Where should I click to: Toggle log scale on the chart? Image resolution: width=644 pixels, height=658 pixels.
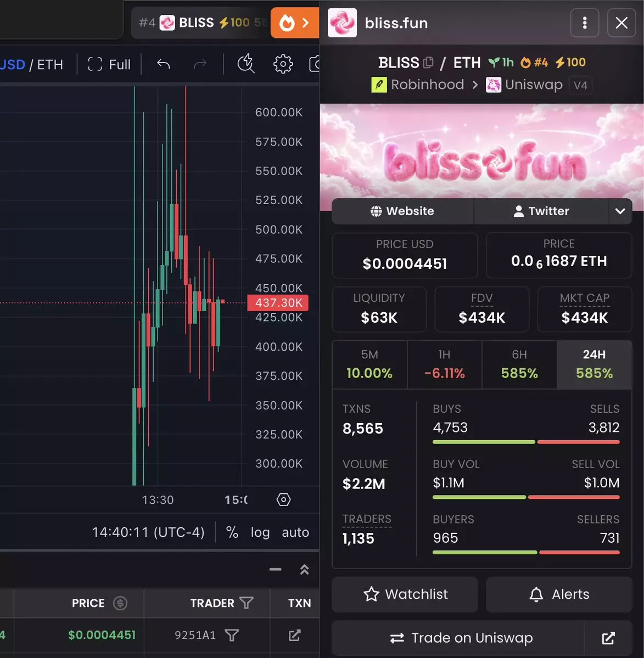click(x=260, y=532)
